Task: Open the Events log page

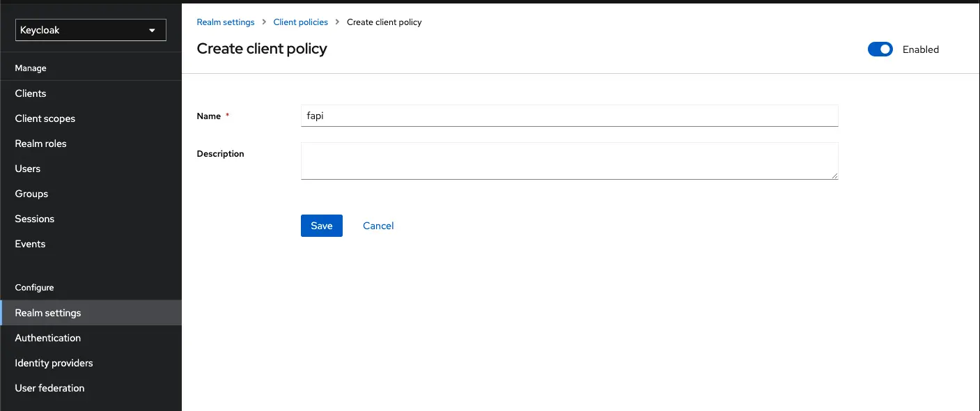Action: click(x=30, y=243)
